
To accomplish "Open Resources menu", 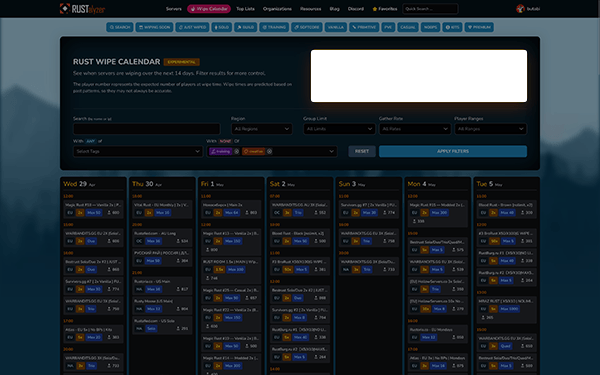I will coord(310,9).
